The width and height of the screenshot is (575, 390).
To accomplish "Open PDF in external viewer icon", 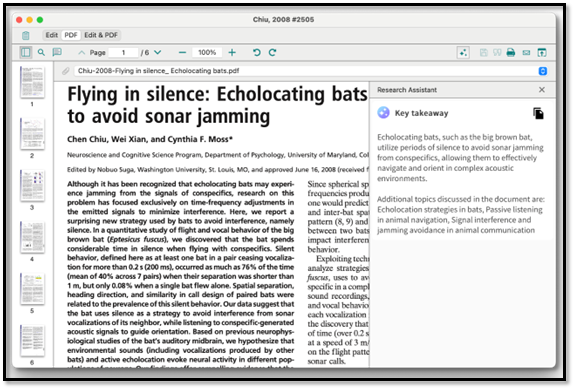I will point(542,53).
